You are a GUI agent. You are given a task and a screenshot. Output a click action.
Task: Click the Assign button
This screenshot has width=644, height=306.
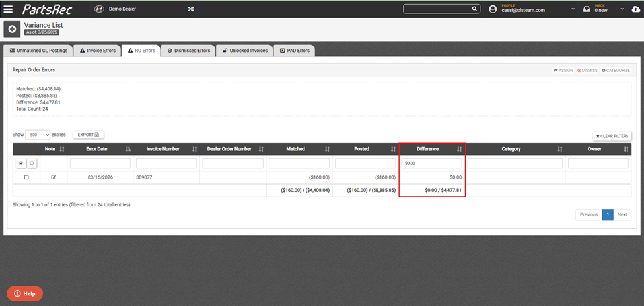click(x=563, y=70)
